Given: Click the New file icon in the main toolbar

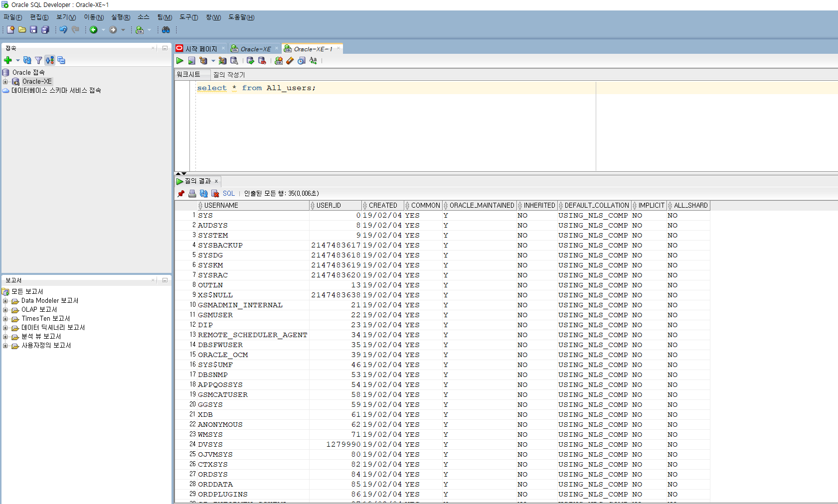Looking at the screenshot, I should pos(10,30).
